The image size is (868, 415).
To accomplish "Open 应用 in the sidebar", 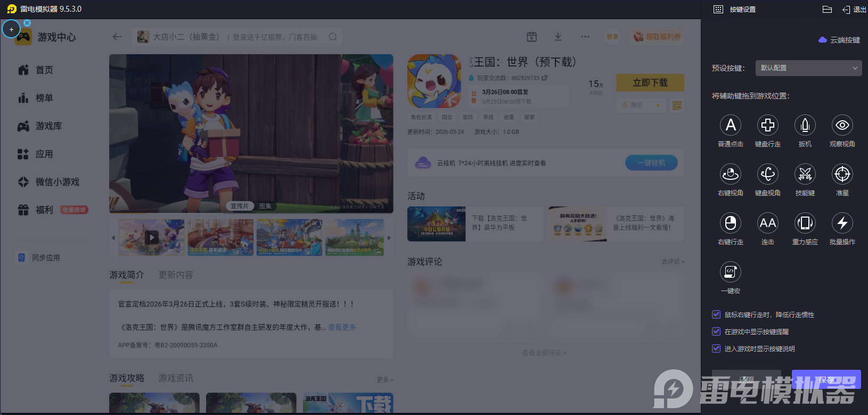I will click(x=36, y=154).
